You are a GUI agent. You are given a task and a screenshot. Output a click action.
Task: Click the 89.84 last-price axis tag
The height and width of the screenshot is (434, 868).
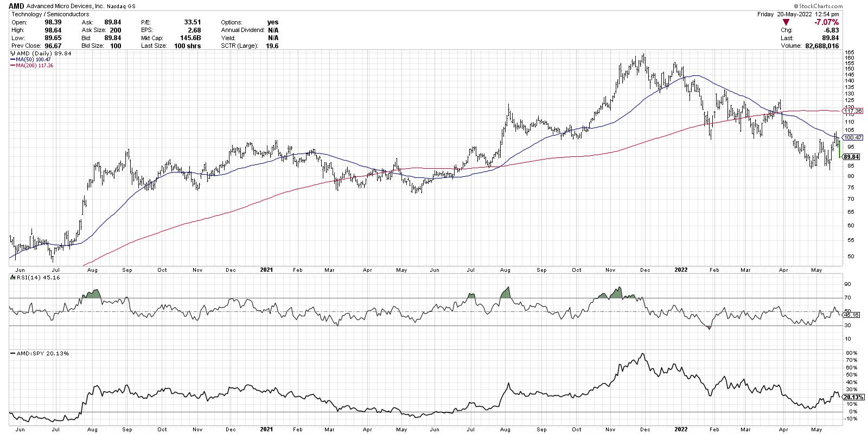[852, 157]
